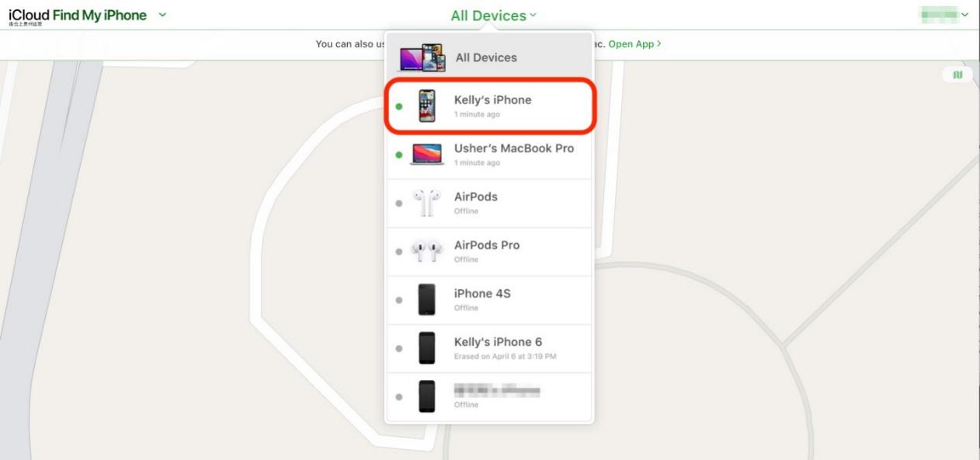
Task: Select the All Devices row in list
Action: (x=489, y=57)
